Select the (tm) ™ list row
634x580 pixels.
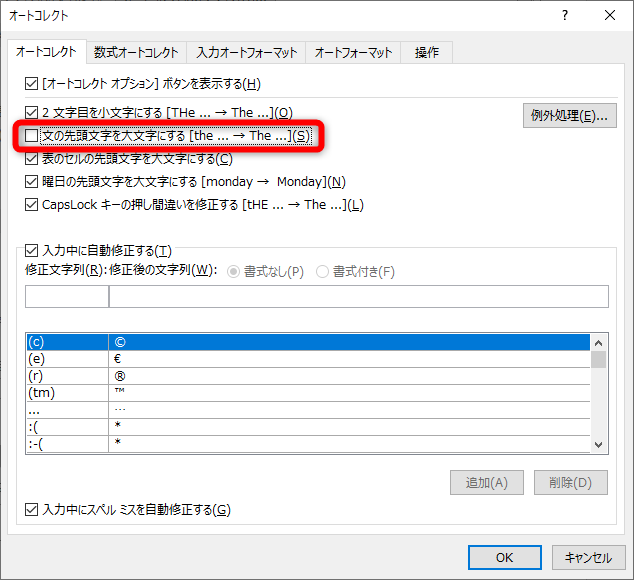[308, 393]
